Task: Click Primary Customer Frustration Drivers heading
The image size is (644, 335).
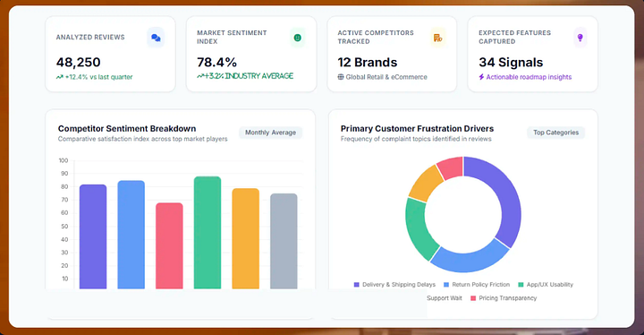Action: pyautogui.click(x=418, y=128)
